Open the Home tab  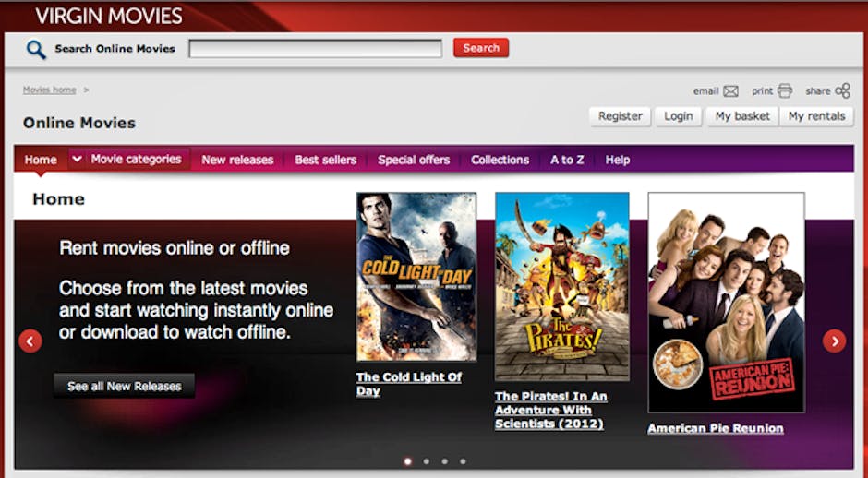(41, 160)
